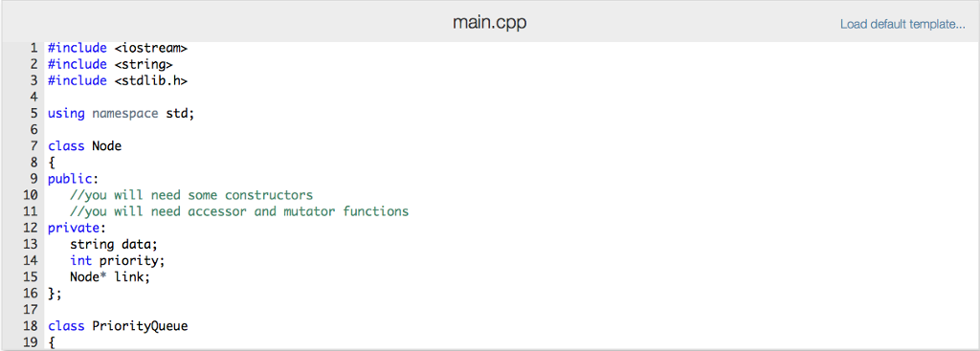Place cursor on include string line

point(110,64)
